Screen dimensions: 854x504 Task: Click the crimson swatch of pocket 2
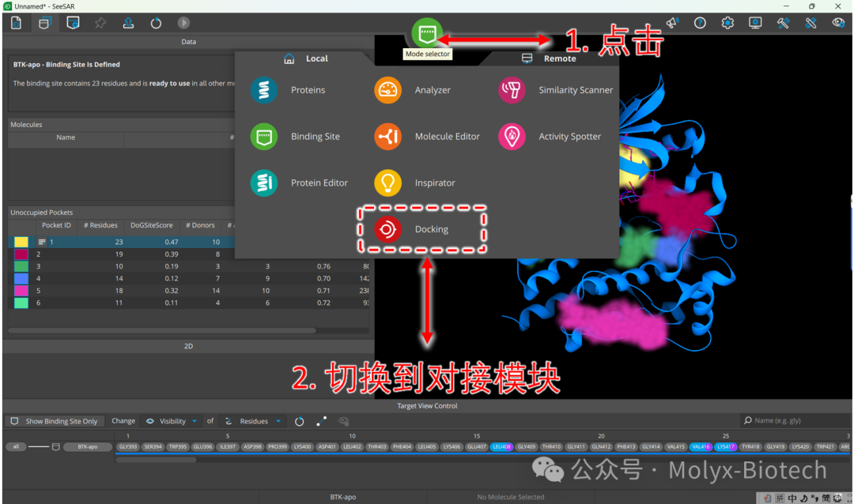point(21,254)
